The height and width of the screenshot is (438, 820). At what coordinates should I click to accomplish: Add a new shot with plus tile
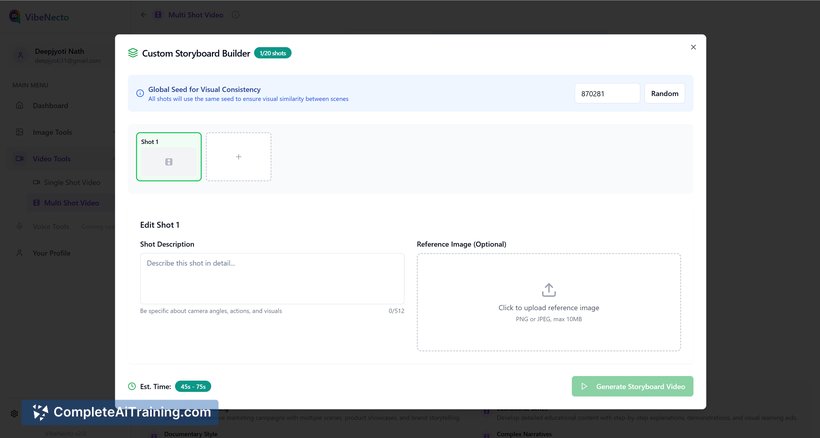(238, 157)
